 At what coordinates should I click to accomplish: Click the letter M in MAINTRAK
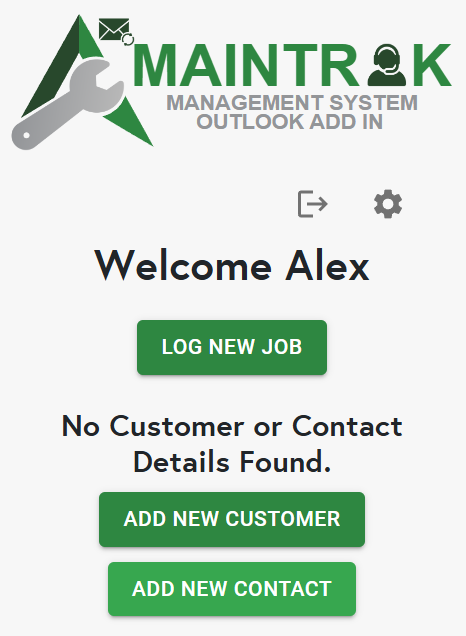click(156, 65)
